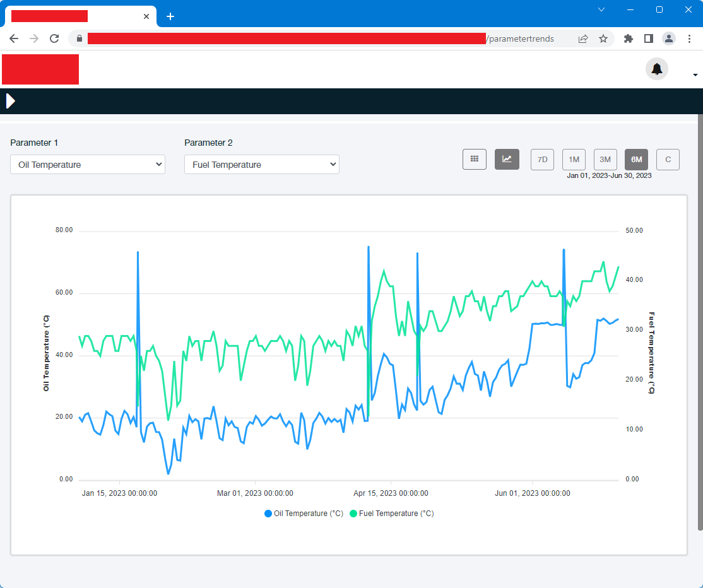Image resolution: width=703 pixels, height=588 pixels.
Task: Select the line chart view button
Action: click(x=507, y=160)
